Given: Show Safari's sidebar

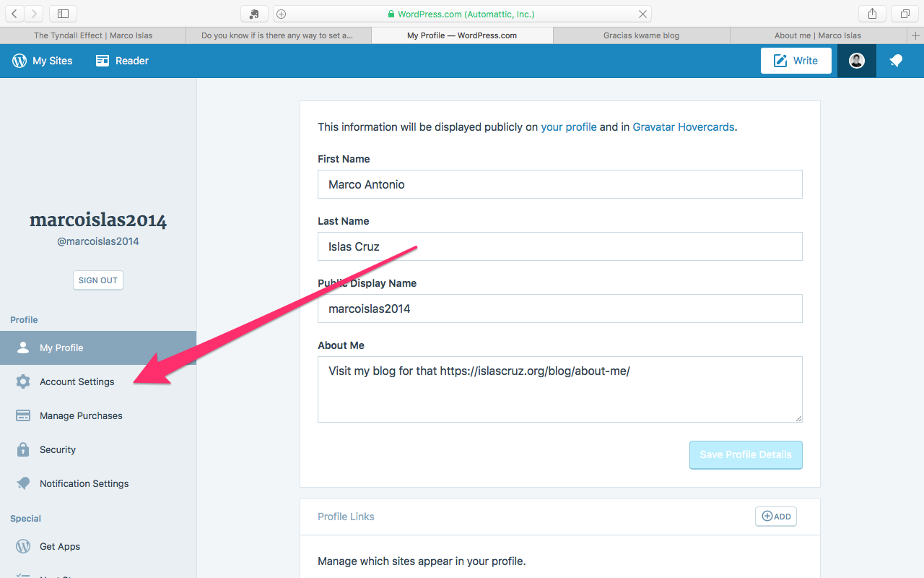Looking at the screenshot, I should [x=64, y=14].
